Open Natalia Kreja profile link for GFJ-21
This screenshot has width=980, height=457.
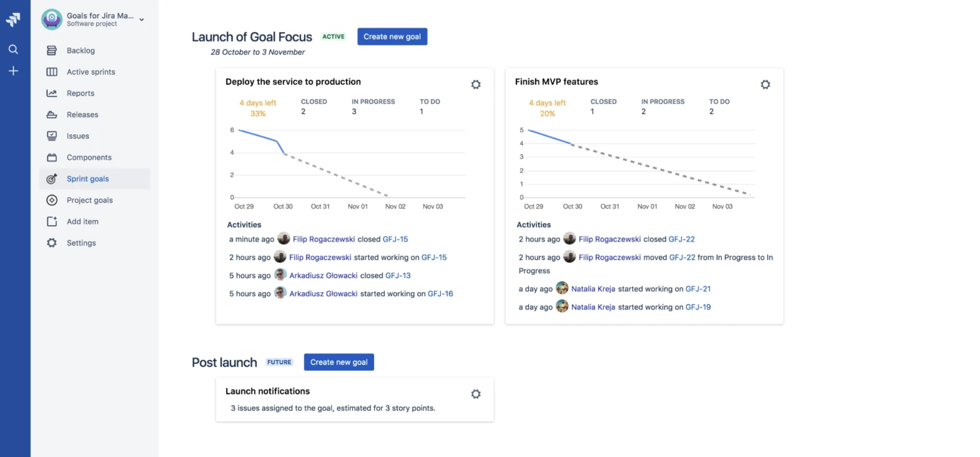point(593,289)
